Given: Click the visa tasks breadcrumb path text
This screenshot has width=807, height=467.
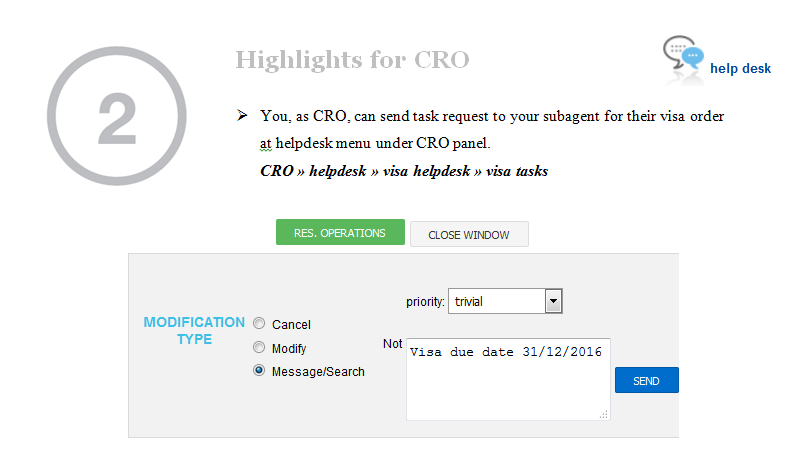Looking at the screenshot, I should (x=404, y=170).
